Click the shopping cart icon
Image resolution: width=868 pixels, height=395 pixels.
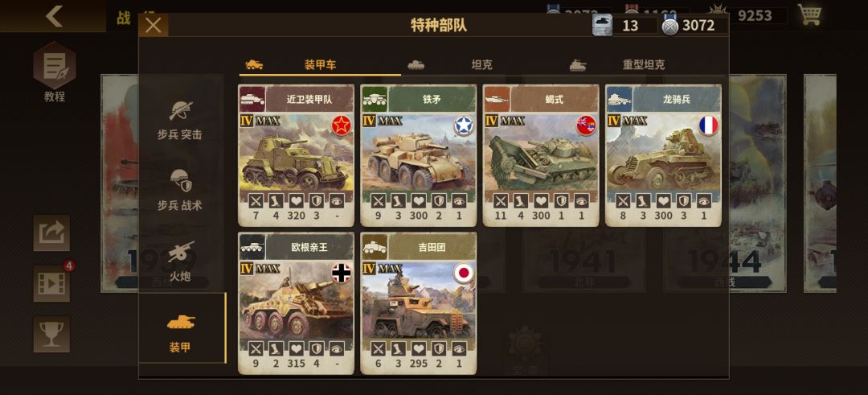pos(809,14)
